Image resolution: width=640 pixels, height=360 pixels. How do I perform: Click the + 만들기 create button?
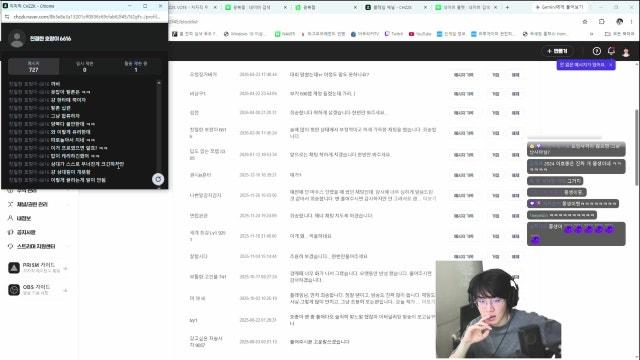click(x=558, y=51)
